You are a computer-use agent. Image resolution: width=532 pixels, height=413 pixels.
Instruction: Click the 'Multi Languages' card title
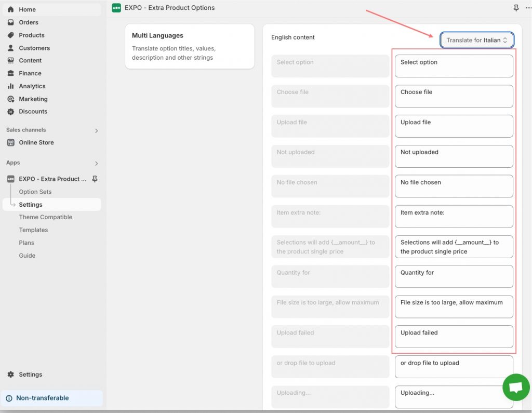click(x=157, y=36)
